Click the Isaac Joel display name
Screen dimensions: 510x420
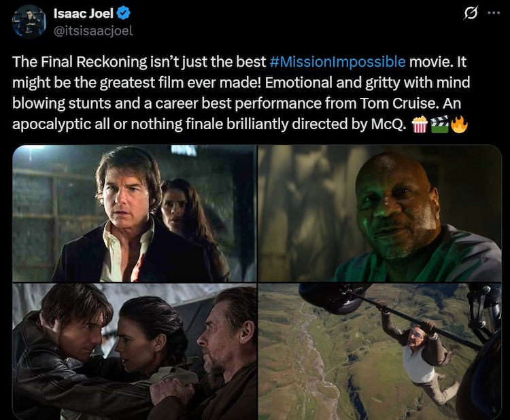(x=83, y=14)
